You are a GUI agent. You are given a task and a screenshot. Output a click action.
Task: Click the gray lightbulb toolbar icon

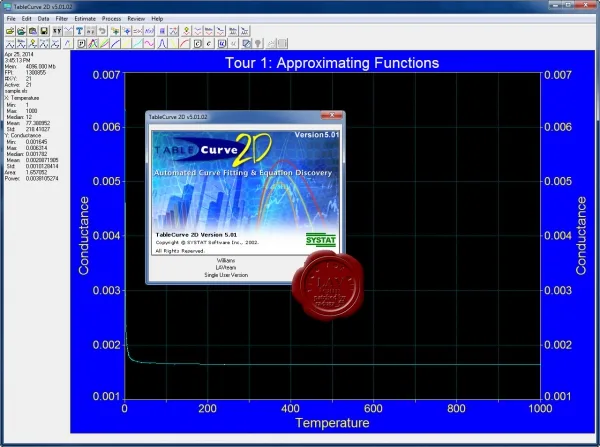click(x=258, y=44)
